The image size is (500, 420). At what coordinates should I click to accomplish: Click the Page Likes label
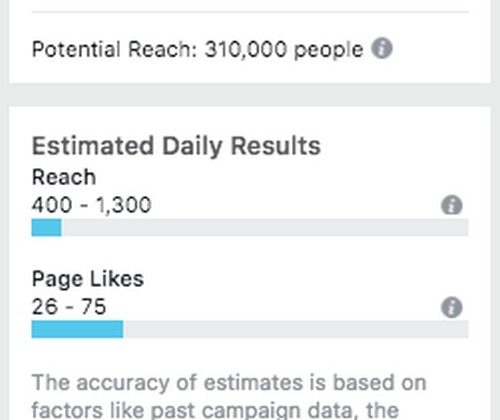pyautogui.click(x=88, y=279)
